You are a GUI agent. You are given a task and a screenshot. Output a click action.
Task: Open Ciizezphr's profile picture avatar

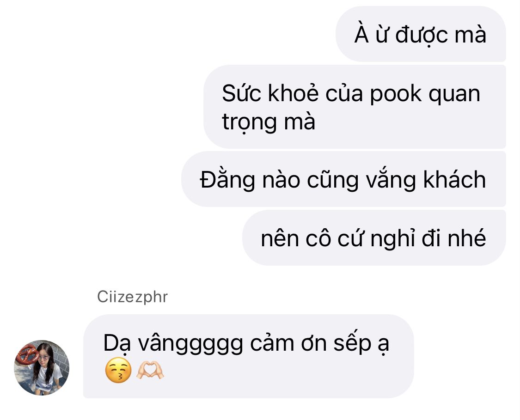click(x=42, y=367)
